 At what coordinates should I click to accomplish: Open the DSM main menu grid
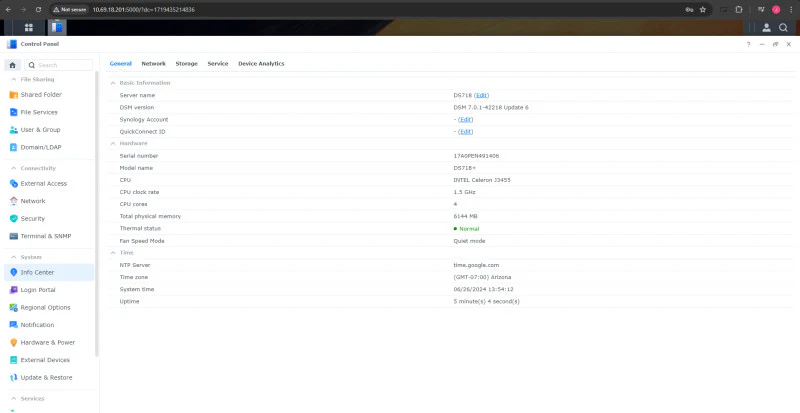(x=29, y=28)
